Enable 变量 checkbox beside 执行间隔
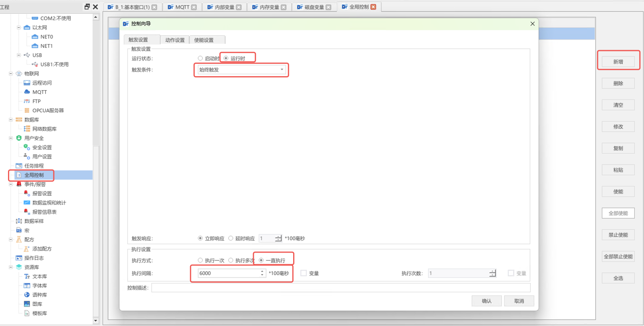Screen dimensions: 644x326 coord(304,273)
